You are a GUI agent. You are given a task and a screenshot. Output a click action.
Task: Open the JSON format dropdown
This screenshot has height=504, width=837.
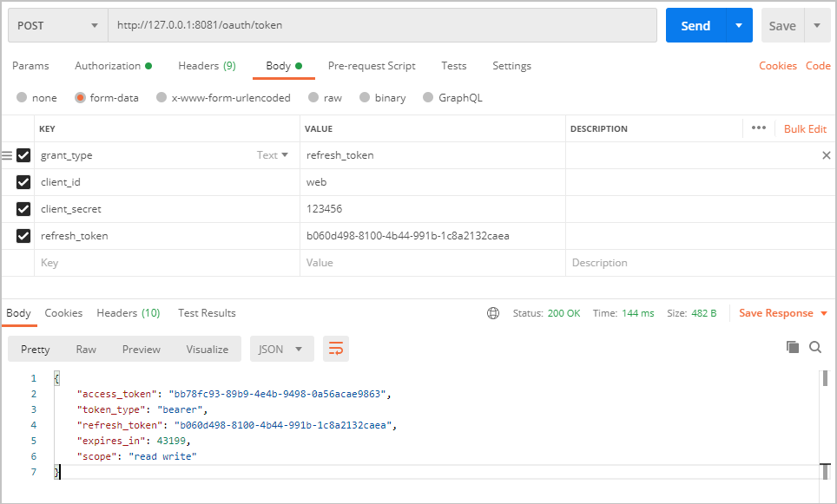(x=282, y=349)
